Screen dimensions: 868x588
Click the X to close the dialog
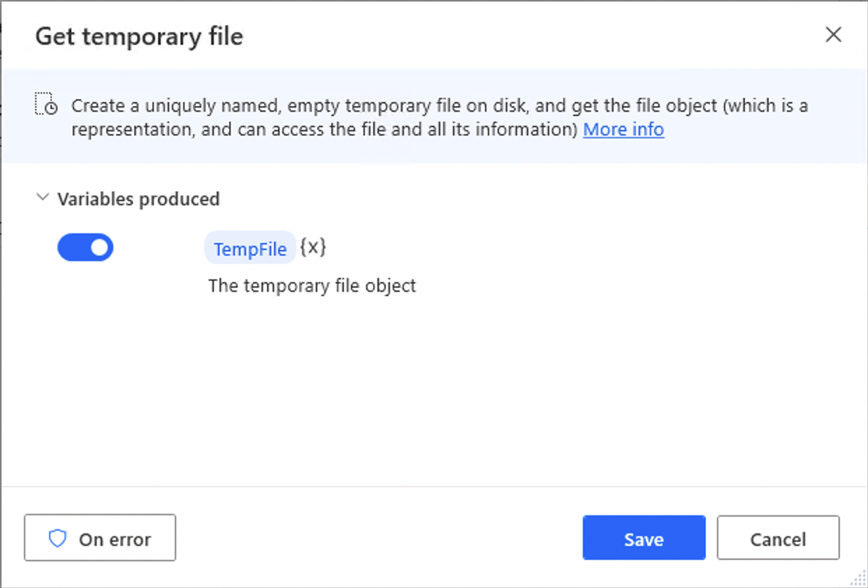833,34
